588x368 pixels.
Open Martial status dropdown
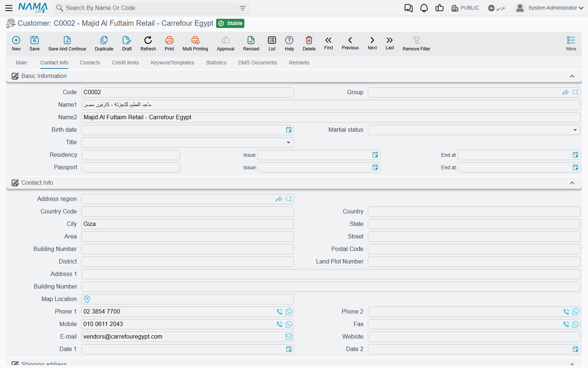tap(575, 130)
